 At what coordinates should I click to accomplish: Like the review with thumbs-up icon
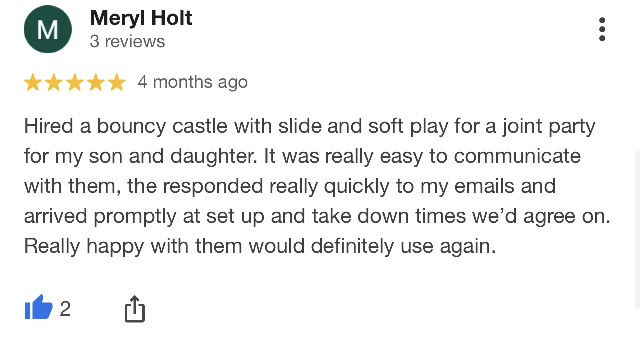click(38, 307)
